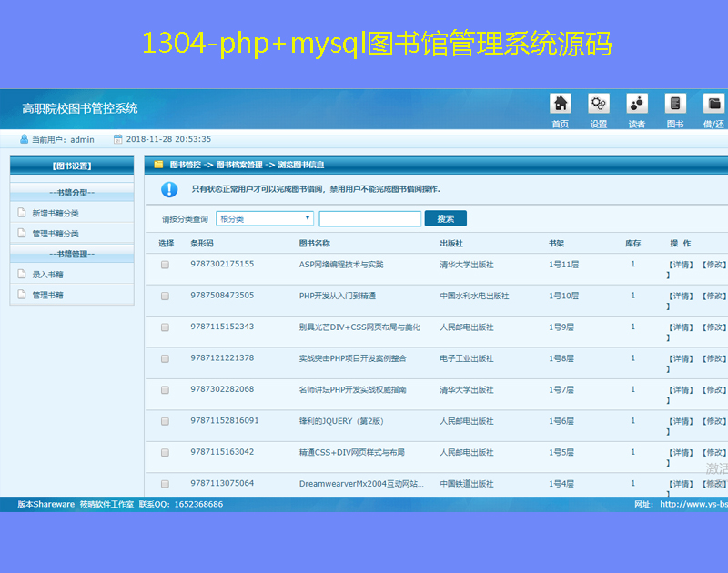Click the search keyword input field
Image resolution: width=728 pixels, height=573 pixels.
pyautogui.click(x=369, y=218)
